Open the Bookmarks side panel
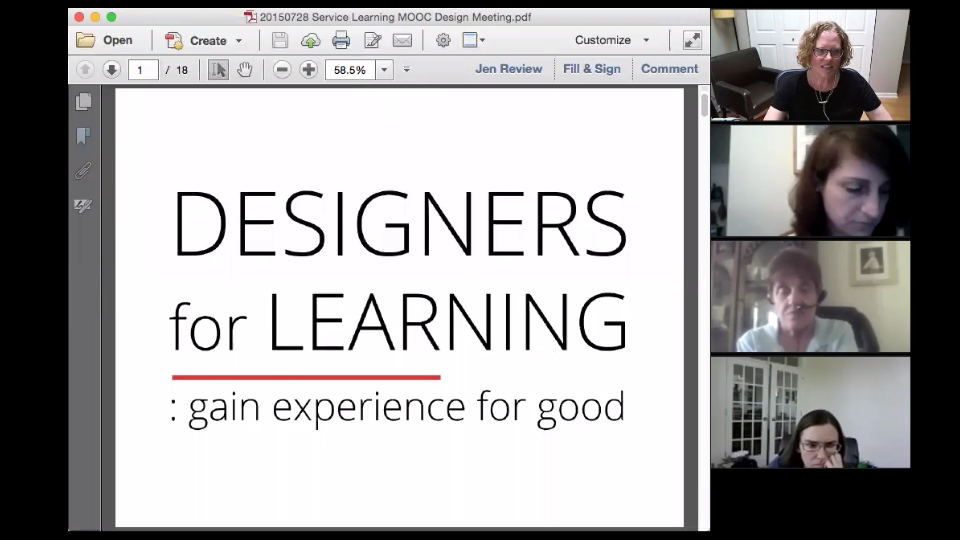This screenshot has width=960, height=540. click(x=84, y=136)
